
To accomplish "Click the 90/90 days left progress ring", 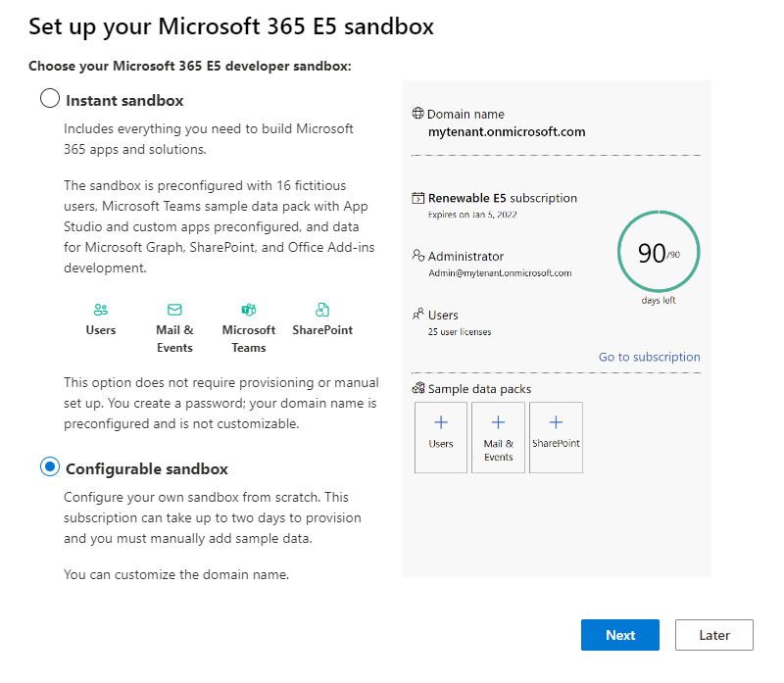I will pos(658,252).
